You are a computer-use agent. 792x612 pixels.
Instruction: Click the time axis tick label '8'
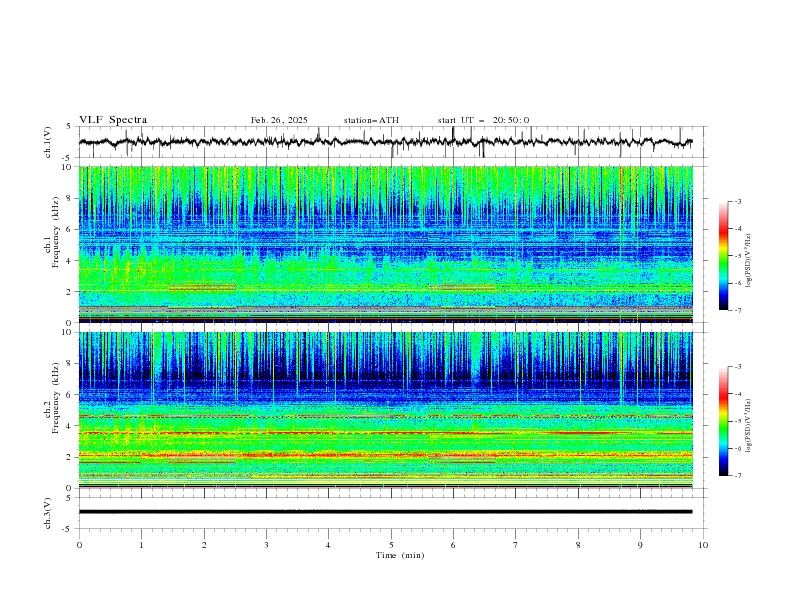[x=578, y=545]
